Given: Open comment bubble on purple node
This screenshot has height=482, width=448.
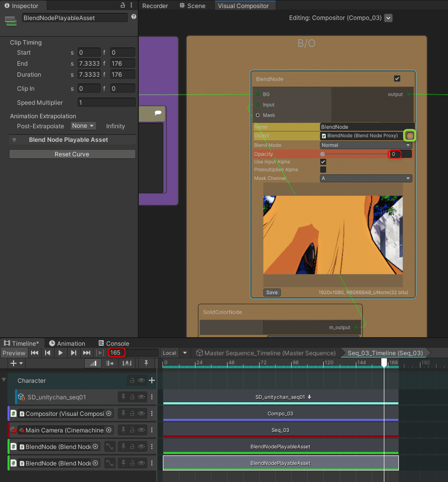Looking at the screenshot, I should [x=158, y=113].
